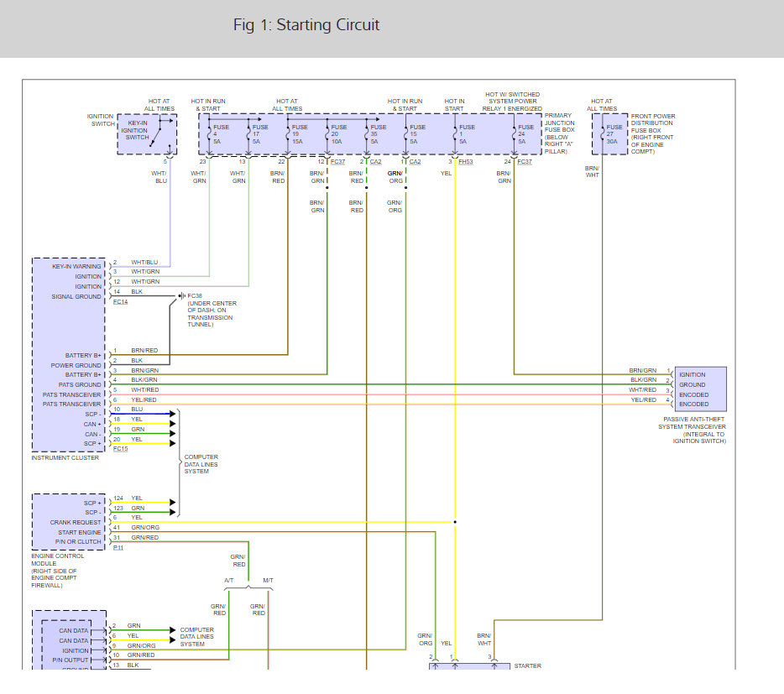Viewport: 784px width, 694px height.
Task: Click the M/T branch label
Action: (x=268, y=581)
